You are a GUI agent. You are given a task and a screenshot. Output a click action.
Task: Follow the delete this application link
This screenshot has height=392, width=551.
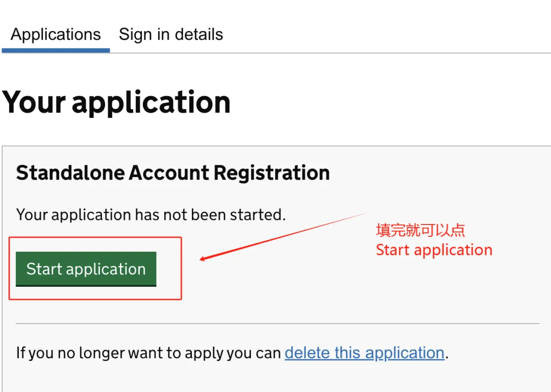pyautogui.click(x=364, y=353)
